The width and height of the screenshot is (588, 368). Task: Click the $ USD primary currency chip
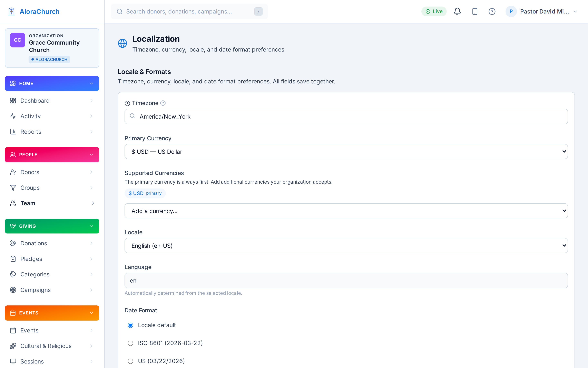click(145, 193)
